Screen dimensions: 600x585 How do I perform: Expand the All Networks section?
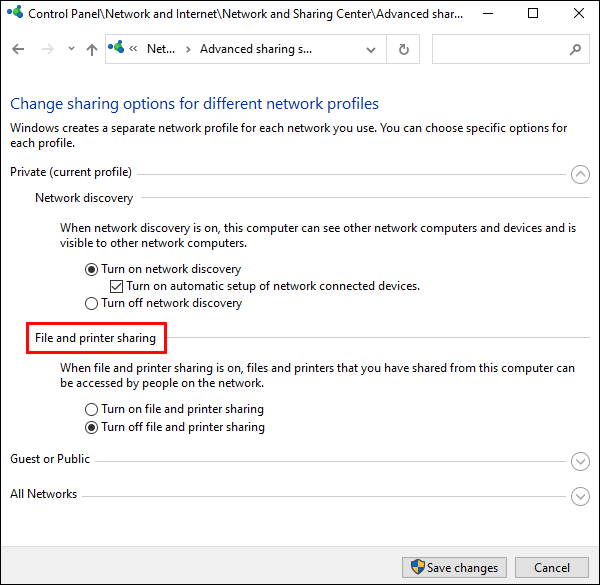click(x=580, y=496)
